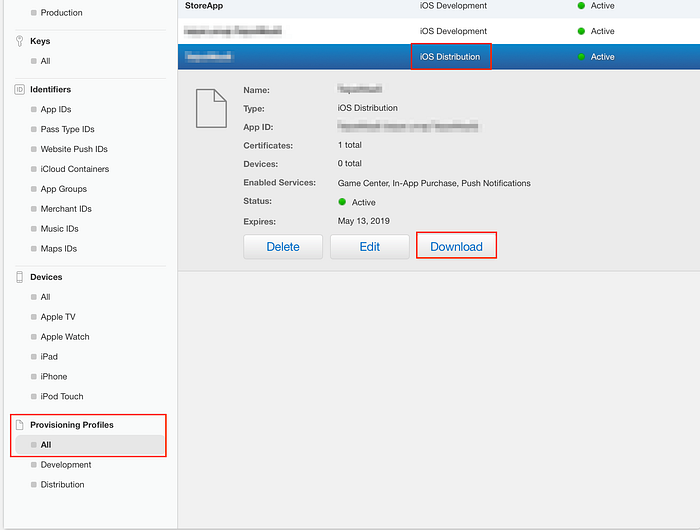Open Edit for the provisioning profile
The width and height of the screenshot is (700, 530).
(370, 246)
